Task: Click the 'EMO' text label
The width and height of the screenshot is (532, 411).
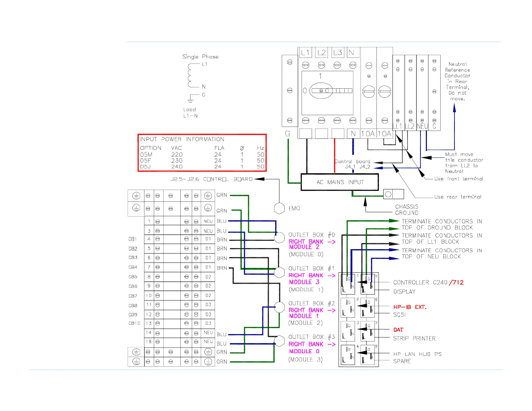Action: pyautogui.click(x=294, y=208)
